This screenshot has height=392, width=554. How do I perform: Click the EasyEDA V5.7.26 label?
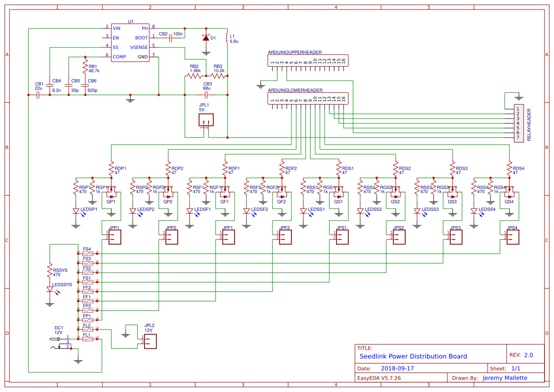380,378
